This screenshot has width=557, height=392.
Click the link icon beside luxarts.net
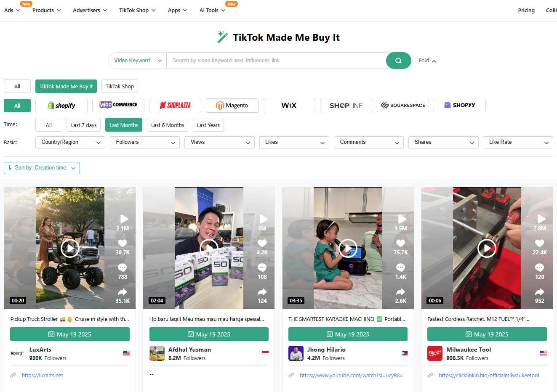[x=13, y=375]
